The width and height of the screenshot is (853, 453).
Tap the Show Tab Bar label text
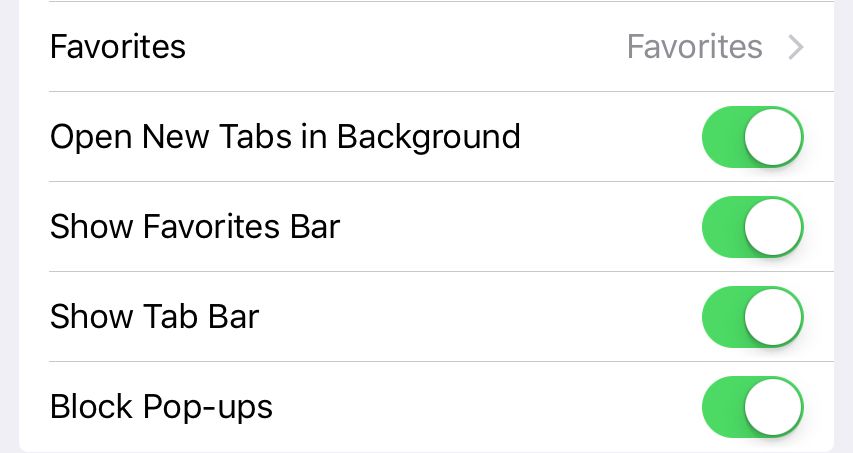click(154, 317)
